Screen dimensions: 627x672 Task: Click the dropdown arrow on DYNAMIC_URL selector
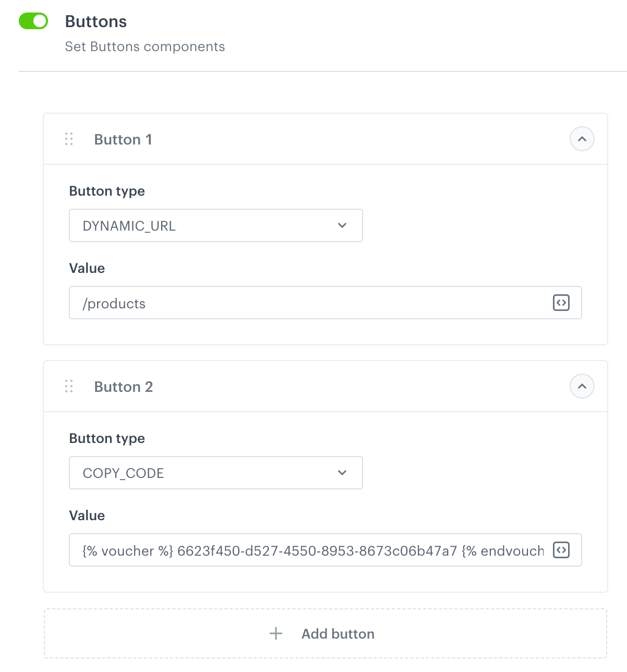coord(342,225)
